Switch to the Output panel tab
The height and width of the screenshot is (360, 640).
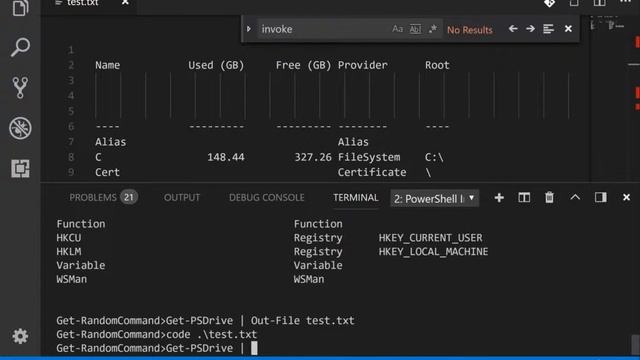182,198
